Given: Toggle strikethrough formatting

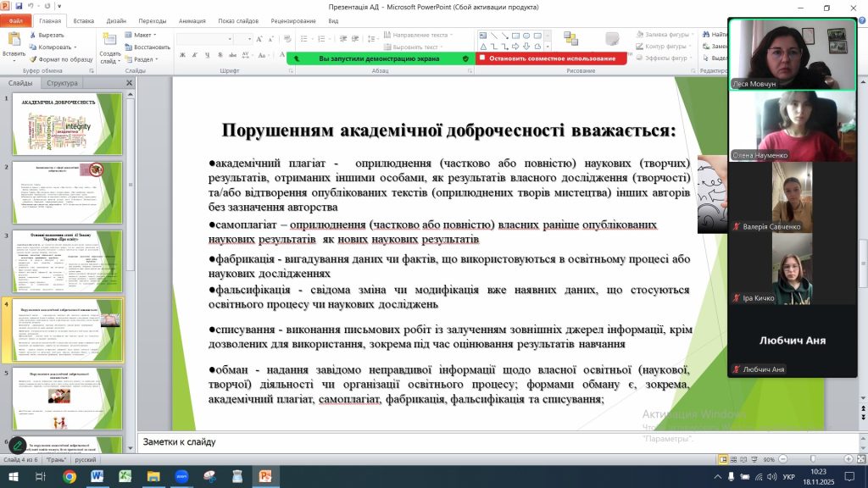Looking at the screenshot, I should tap(232, 55).
